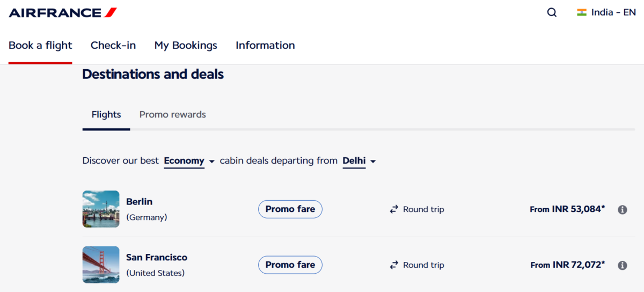
Task: Click round trip arrows icon for San Francisco
Action: pos(394,265)
